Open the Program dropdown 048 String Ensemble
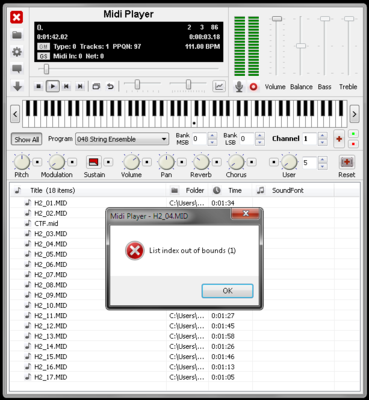Screen dimensions: 369x400 tap(122, 139)
